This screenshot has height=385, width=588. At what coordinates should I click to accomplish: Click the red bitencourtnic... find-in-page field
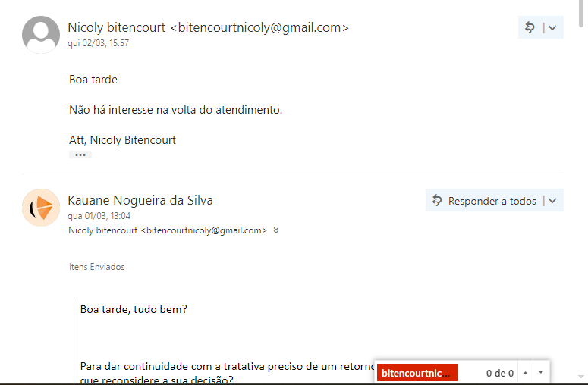[x=417, y=373]
